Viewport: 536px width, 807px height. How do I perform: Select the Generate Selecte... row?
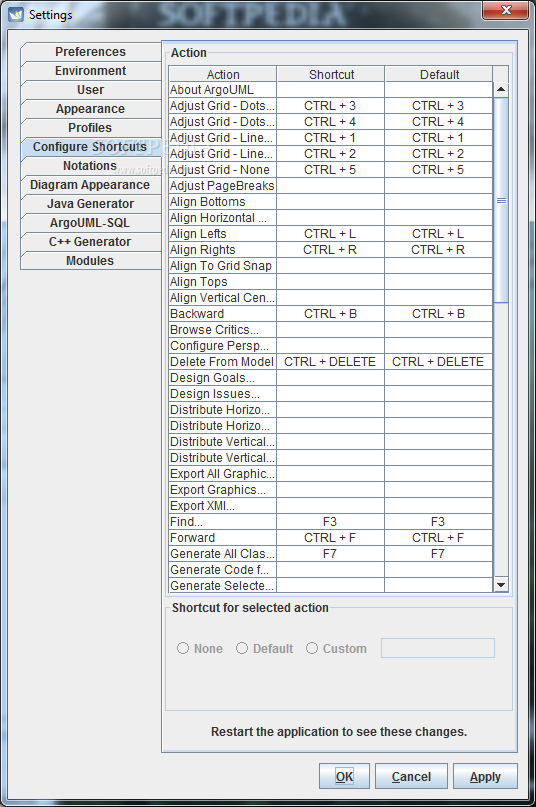pyautogui.click(x=331, y=585)
